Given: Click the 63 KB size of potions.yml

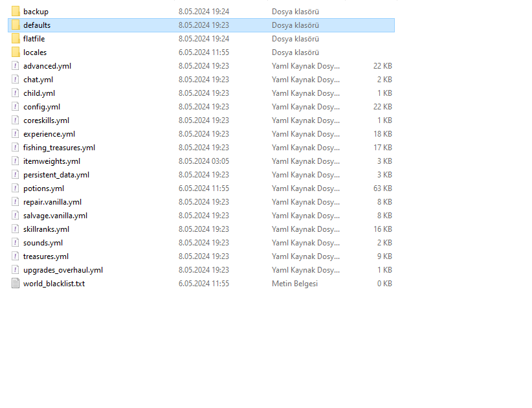Looking at the screenshot, I should 382,188.
